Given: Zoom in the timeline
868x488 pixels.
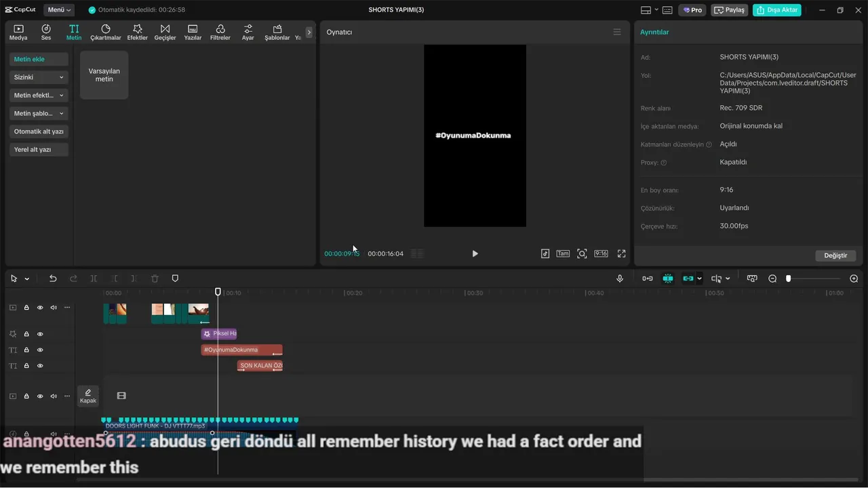Looking at the screenshot, I should click(854, 279).
